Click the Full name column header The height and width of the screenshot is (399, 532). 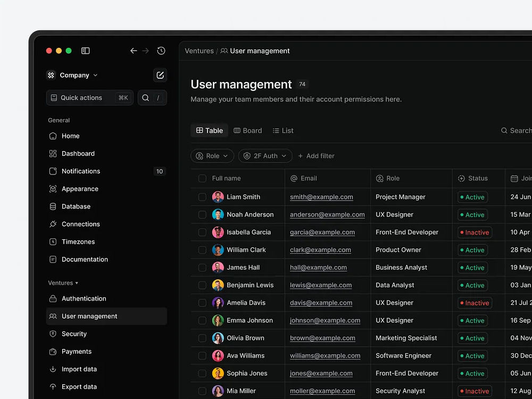pos(226,178)
